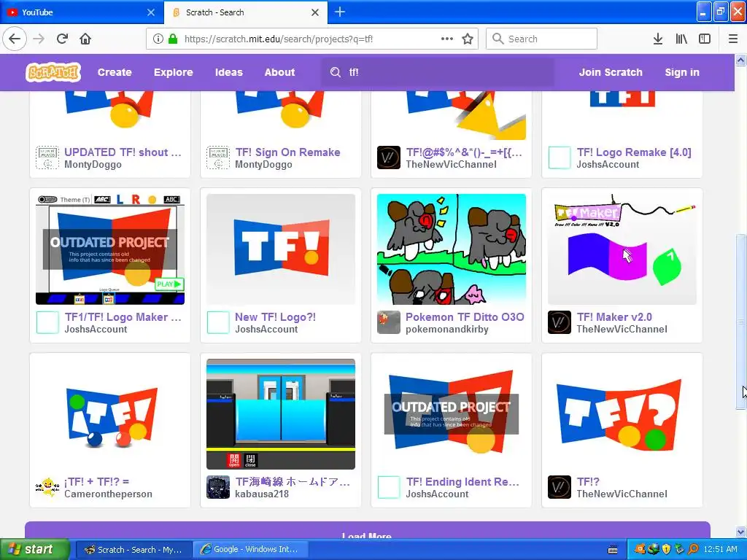Click the taskbar clock showing 12:51 AM

tap(720, 550)
